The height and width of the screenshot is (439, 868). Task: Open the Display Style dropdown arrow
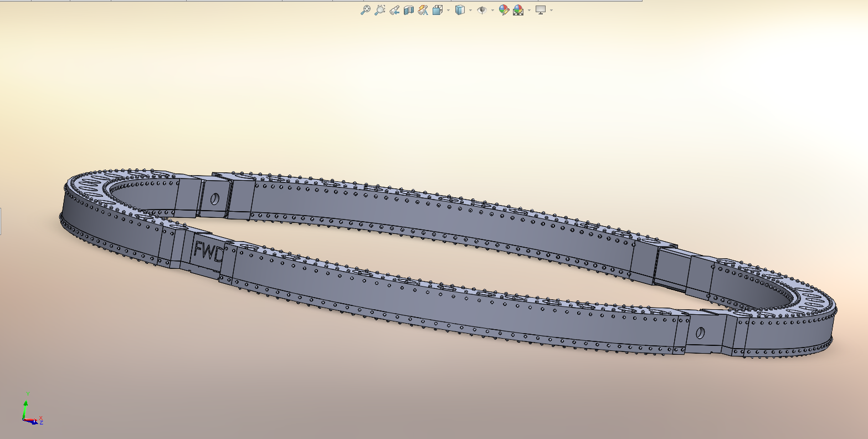470,10
